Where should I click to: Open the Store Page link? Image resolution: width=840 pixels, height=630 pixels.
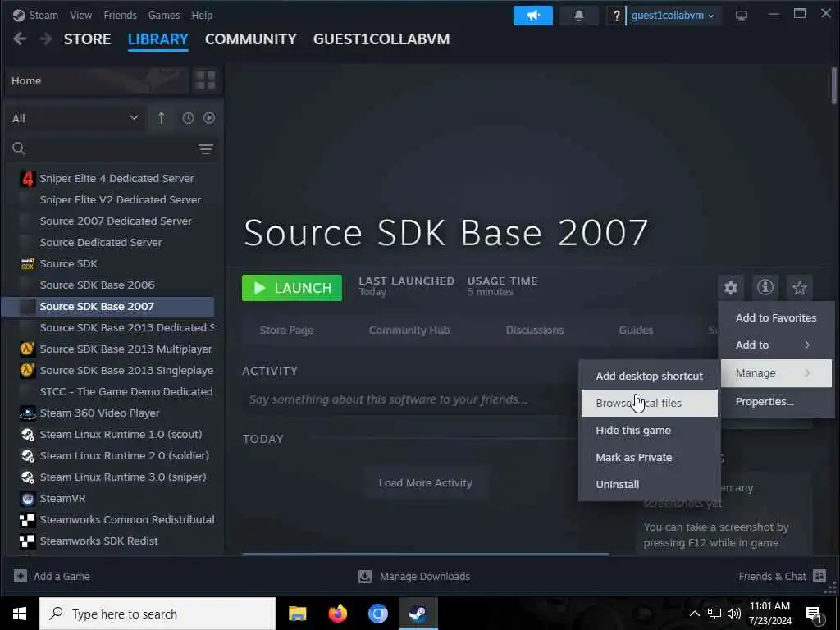tap(286, 330)
